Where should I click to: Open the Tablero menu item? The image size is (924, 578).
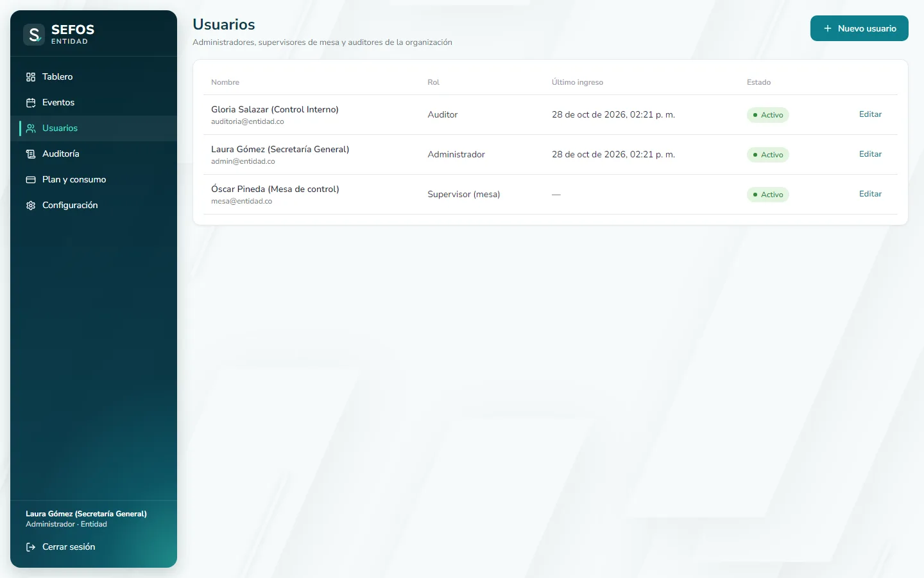coord(94,77)
